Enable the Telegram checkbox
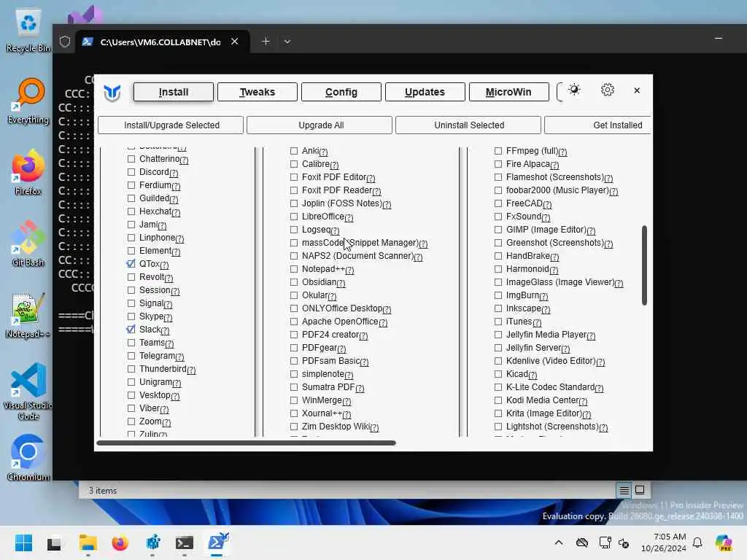 coord(131,356)
